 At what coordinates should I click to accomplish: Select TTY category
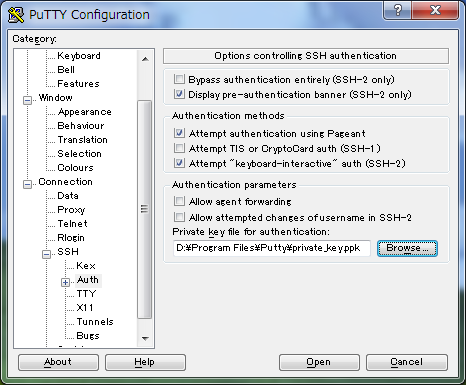click(x=86, y=294)
